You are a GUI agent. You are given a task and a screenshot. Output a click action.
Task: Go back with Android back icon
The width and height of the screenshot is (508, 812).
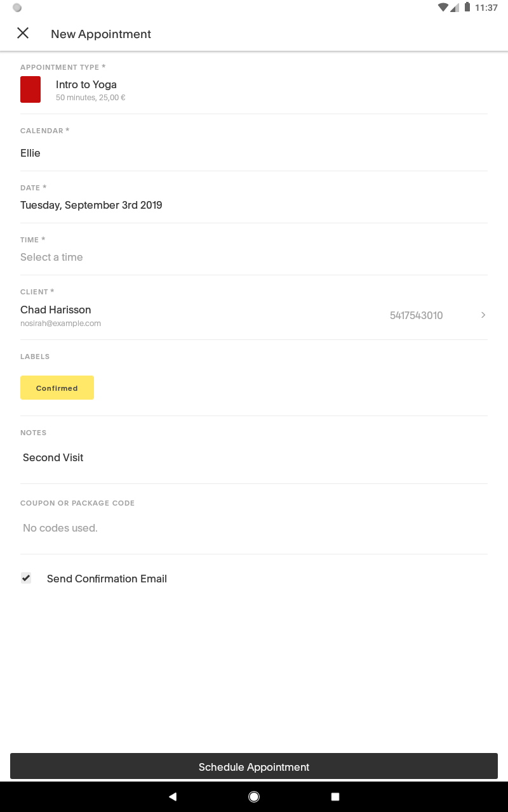coord(173,797)
